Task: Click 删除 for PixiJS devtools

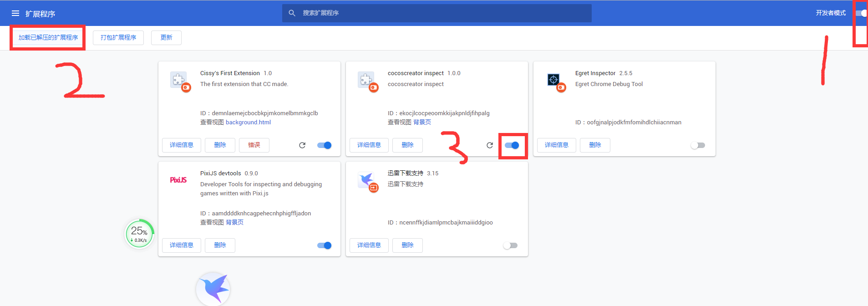Action: tap(220, 245)
